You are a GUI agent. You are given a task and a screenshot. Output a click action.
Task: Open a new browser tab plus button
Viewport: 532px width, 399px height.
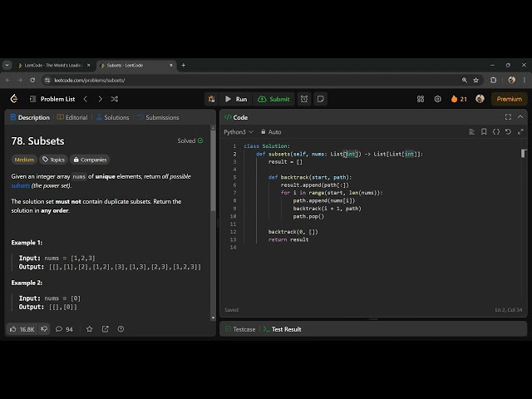point(184,65)
